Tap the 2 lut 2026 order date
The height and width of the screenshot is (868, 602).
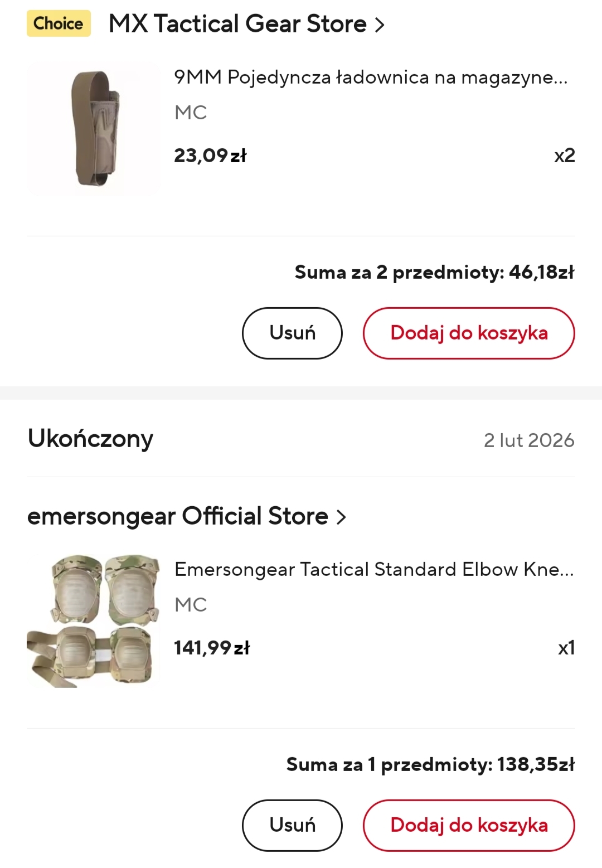[x=528, y=440]
